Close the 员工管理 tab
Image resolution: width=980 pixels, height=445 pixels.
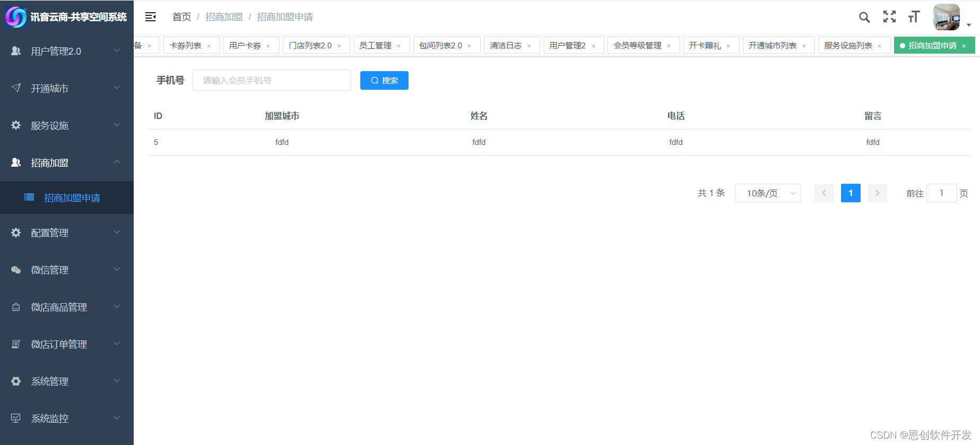pyautogui.click(x=399, y=46)
